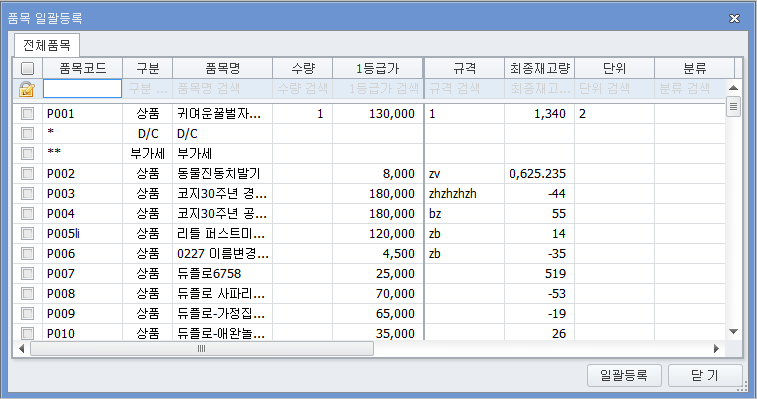Click the 분류 검색 filter field
Viewport: 757px width, 399px height.
click(690, 89)
